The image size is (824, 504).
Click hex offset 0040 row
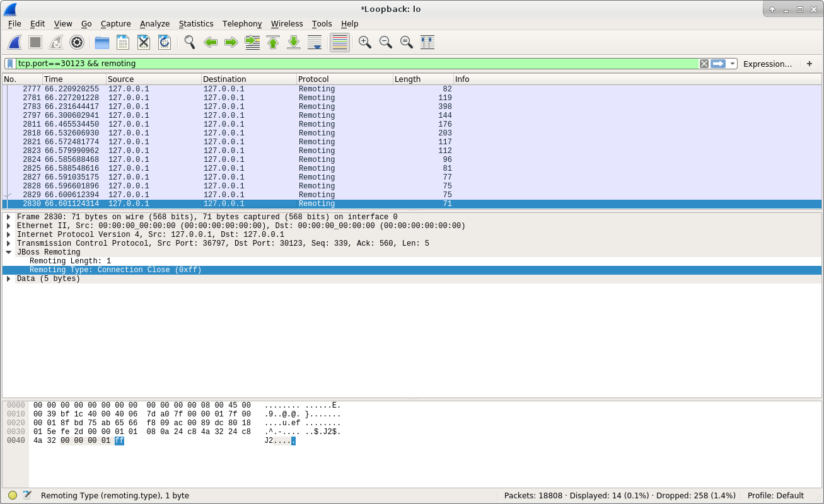pos(16,440)
